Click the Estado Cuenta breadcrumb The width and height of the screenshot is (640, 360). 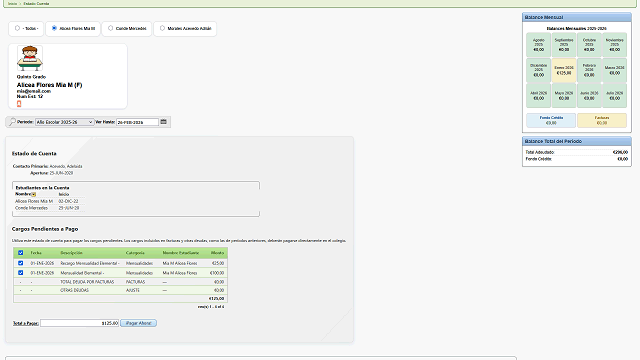pyautogui.click(x=36, y=3)
